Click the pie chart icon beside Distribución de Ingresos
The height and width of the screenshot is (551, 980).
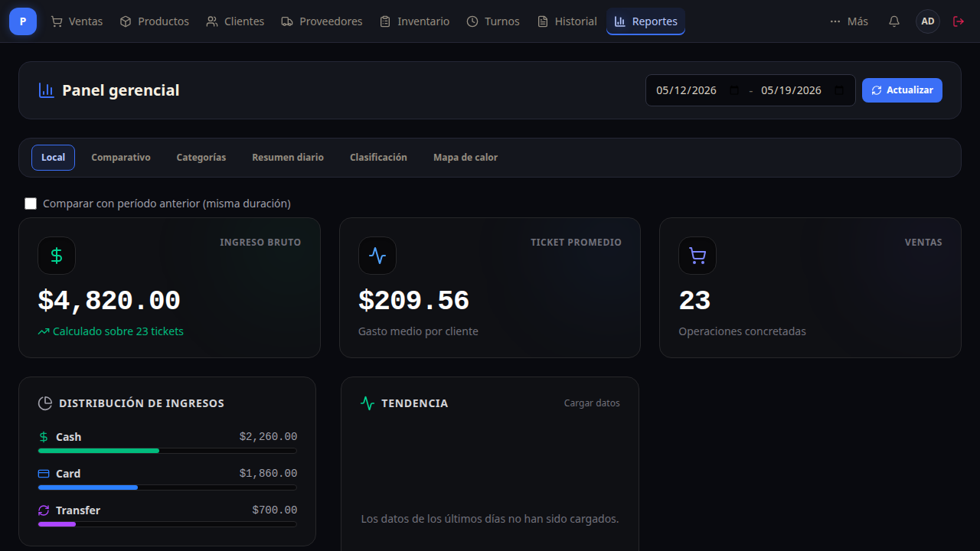point(45,403)
